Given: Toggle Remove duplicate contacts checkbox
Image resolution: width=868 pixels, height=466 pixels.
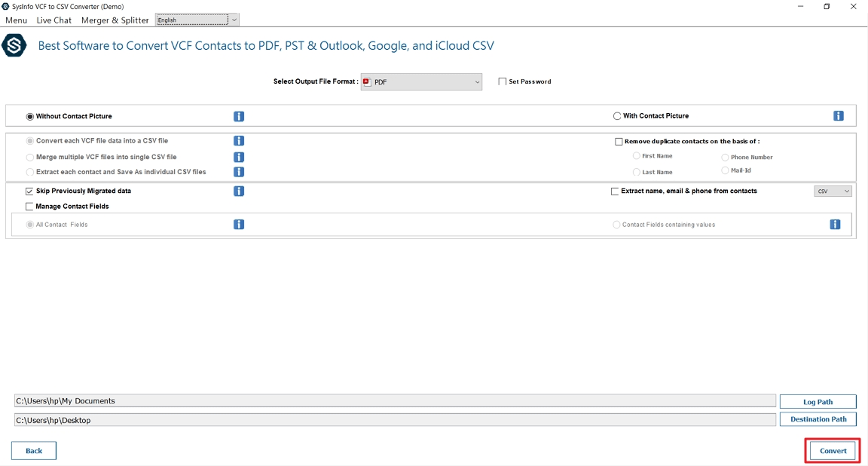Looking at the screenshot, I should pyautogui.click(x=619, y=141).
